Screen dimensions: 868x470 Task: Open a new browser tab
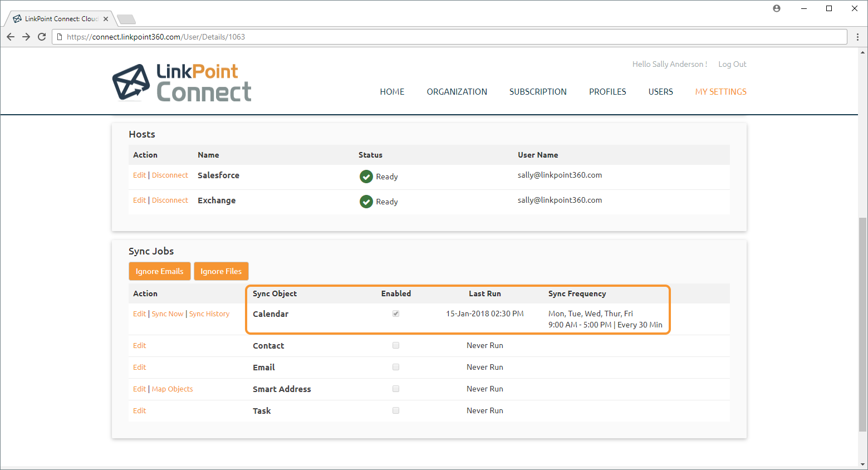[126, 19]
